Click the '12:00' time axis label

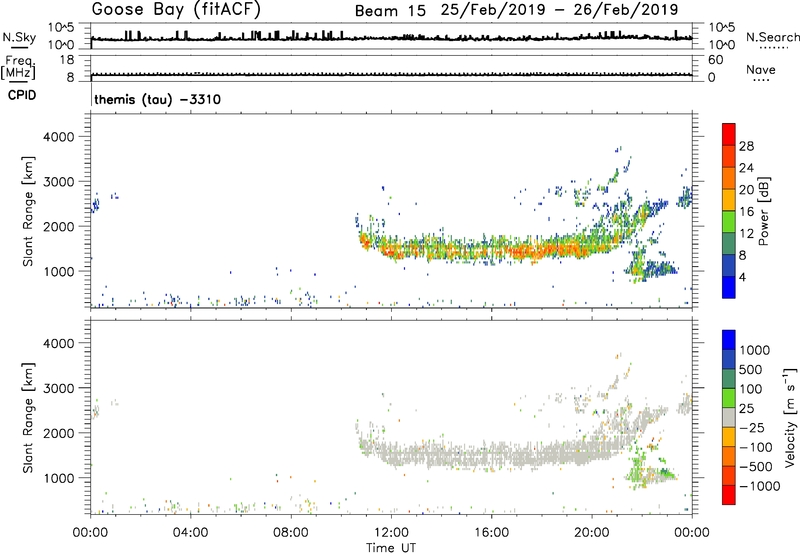tap(391, 533)
